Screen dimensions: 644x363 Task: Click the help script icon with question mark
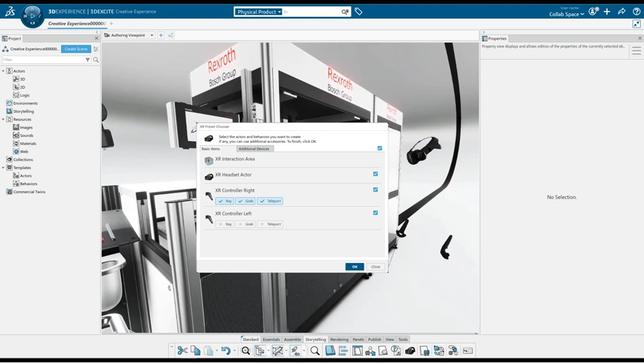coord(396,351)
